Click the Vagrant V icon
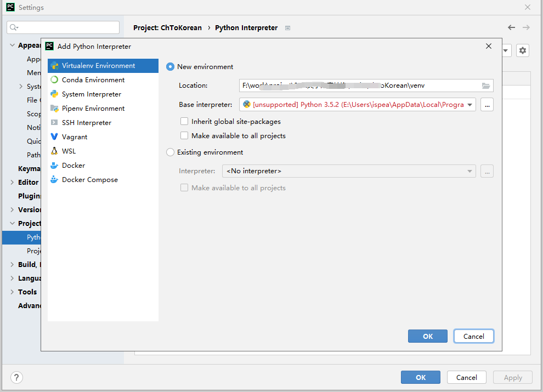Viewport: 543px width, 392px height. coord(54,137)
